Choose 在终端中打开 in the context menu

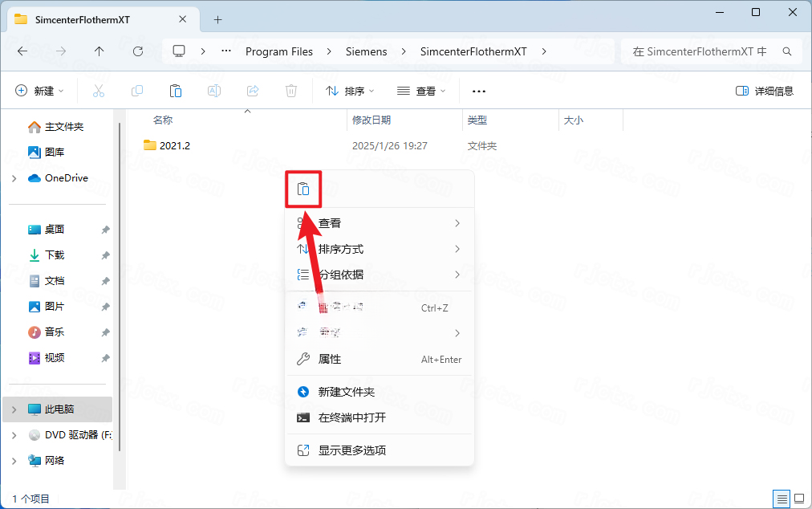(379, 417)
